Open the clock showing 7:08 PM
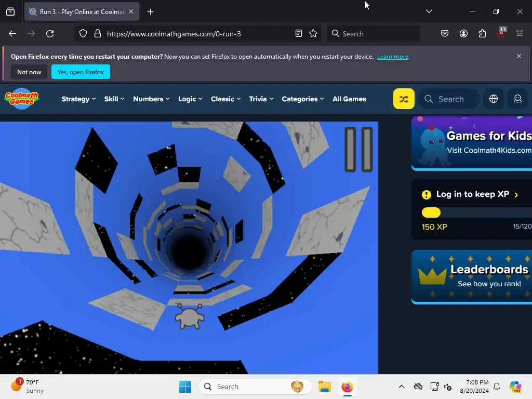532x399 pixels. pyautogui.click(x=474, y=387)
